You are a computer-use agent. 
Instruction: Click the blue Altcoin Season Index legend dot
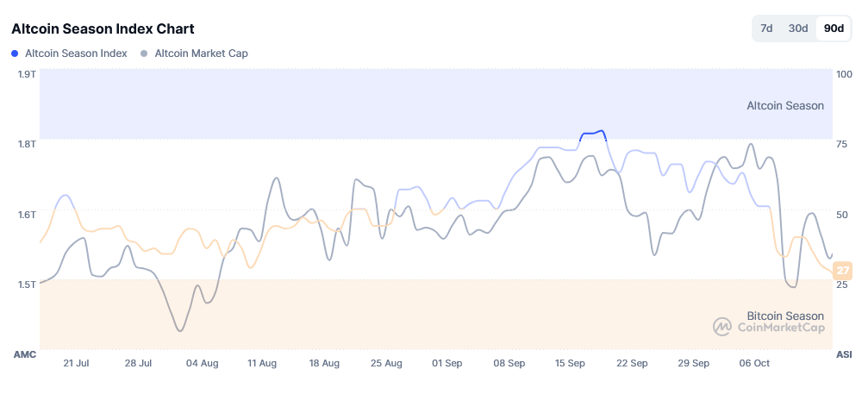click(16, 53)
